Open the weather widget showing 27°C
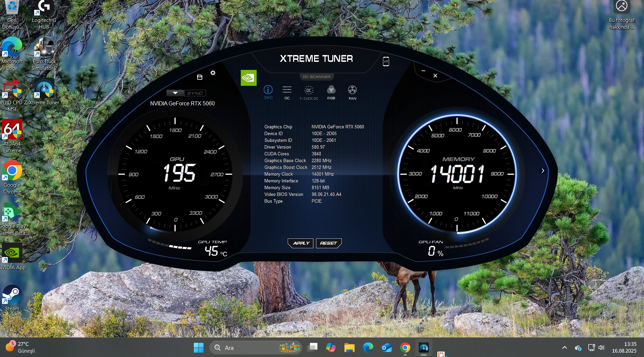 20,347
